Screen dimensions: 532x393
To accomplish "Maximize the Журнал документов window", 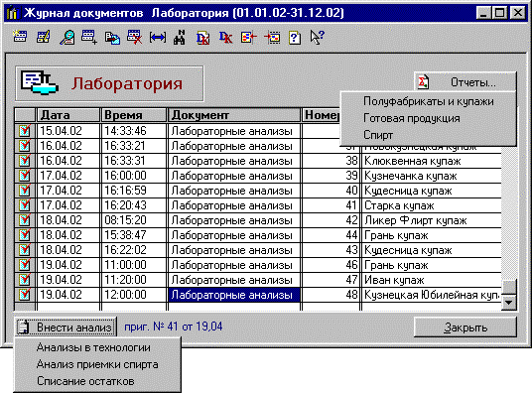I will tap(499, 13).
